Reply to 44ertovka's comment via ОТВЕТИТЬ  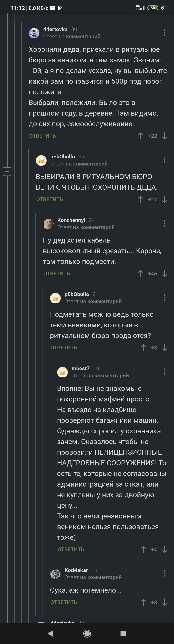pyautogui.click(x=43, y=136)
